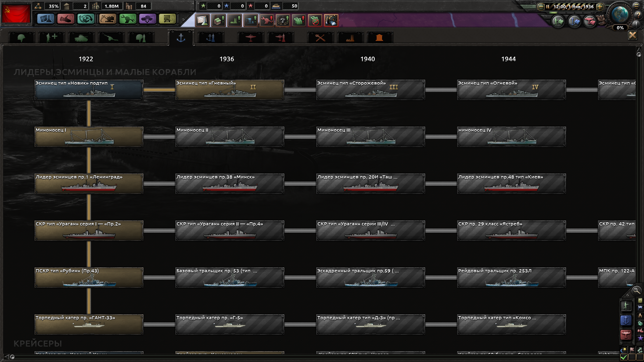
Task: Open the purple Recruit and Deploy screen
Action: tap(148, 19)
